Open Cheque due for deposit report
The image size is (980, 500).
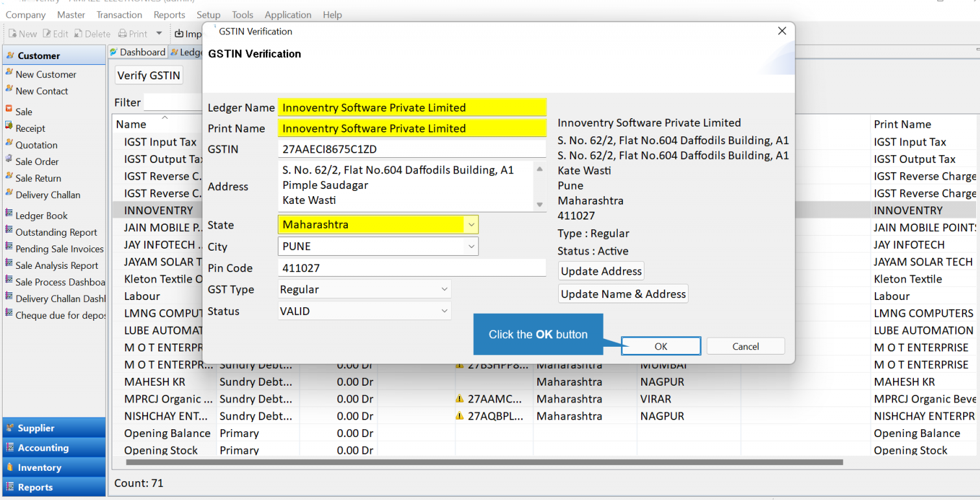tap(60, 315)
